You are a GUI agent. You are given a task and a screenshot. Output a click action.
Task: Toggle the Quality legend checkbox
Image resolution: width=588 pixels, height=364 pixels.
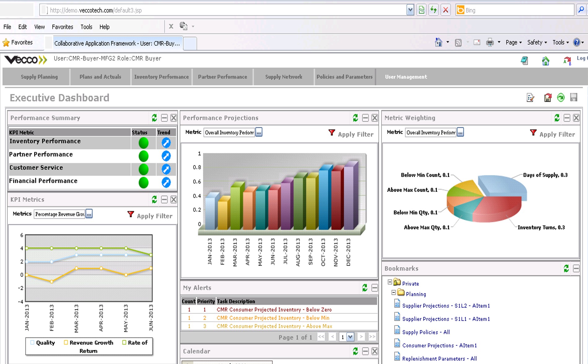[x=33, y=343]
